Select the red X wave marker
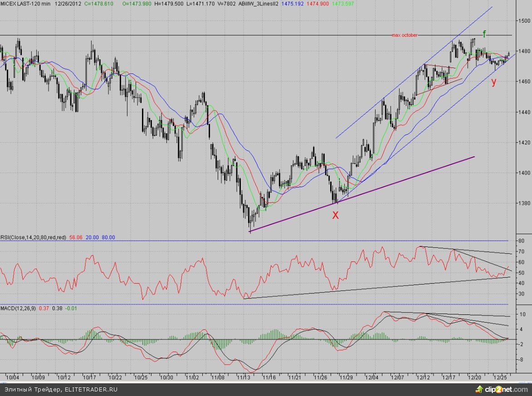This screenshot has width=532, height=396. pyautogui.click(x=336, y=216)
